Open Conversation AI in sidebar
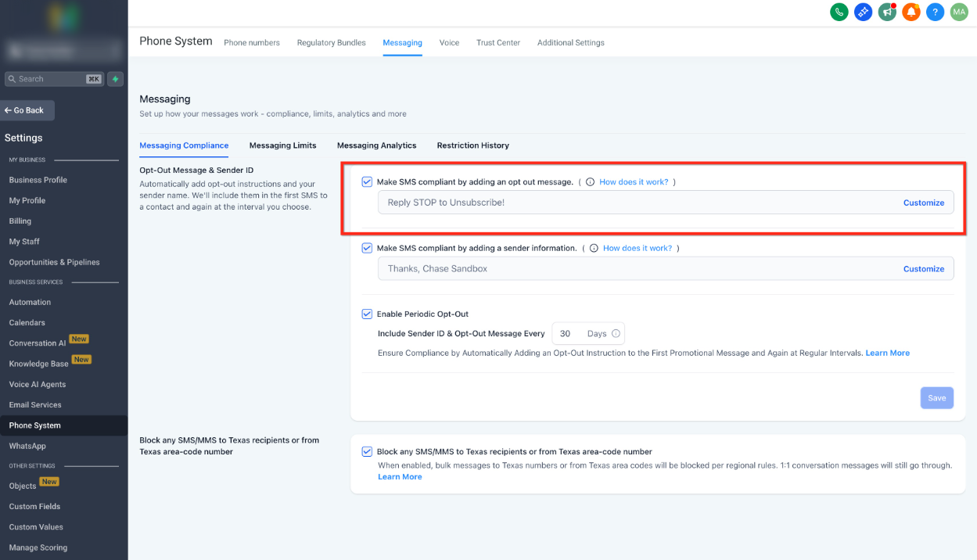This screenshot has width=977, height=560. (x=38, y=343)
